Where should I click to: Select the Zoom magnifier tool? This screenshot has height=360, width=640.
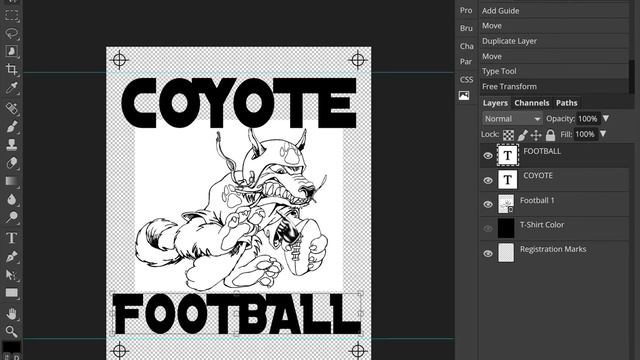[x=11, y=331]
